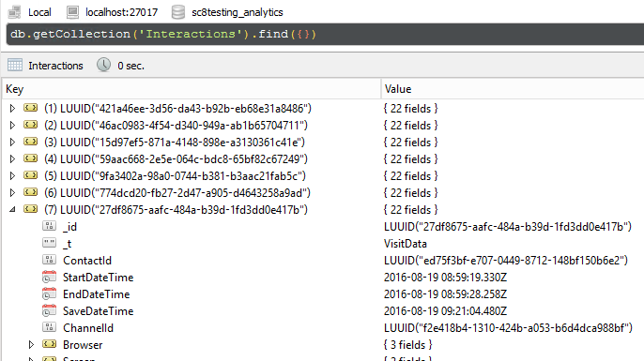Click the document icon of row (6)
This screenshot has width=644, height=361.
pos(30,192)
